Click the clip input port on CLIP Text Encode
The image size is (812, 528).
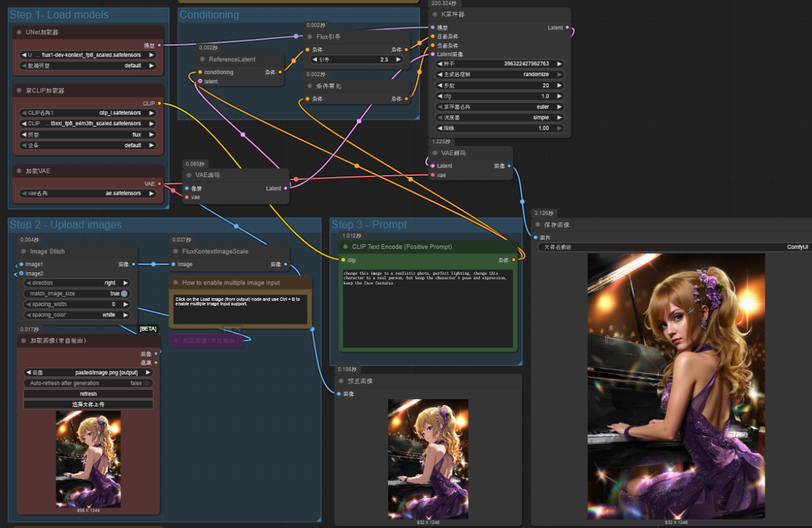pyautogui.click(x=343, y=260)
